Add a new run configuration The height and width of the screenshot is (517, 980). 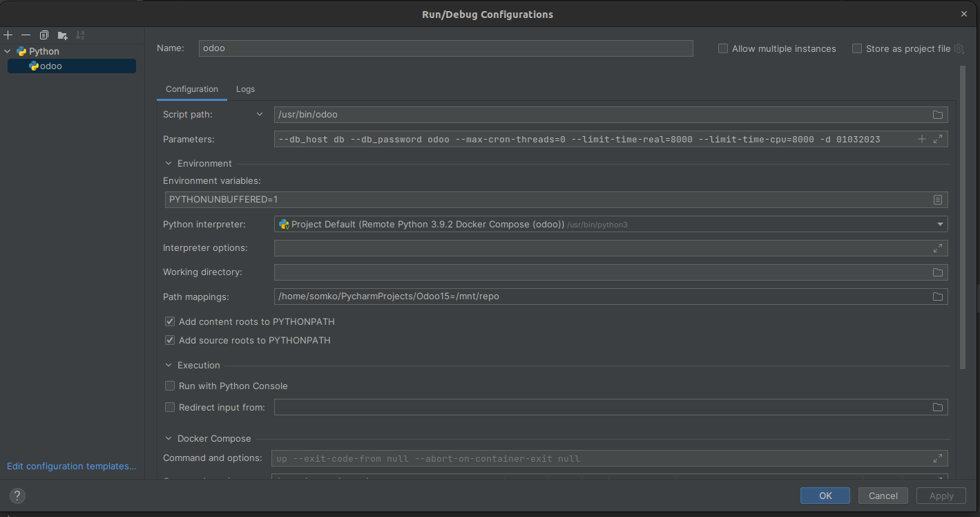[x=8, y=35]
